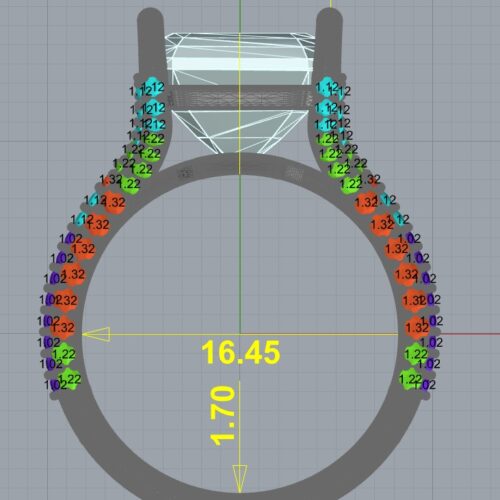The width and height of the screenshot is (500, 500).
Task: Select the textured girdle band under the stone
Action: (x=240, y=98)
